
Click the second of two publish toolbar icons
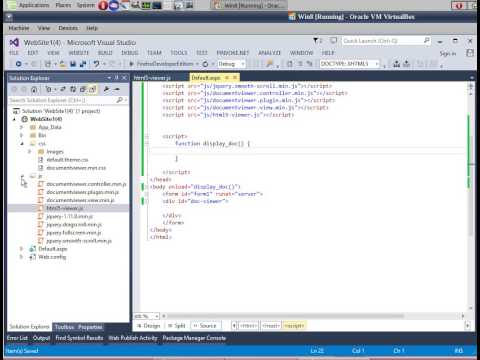[407, 64]
